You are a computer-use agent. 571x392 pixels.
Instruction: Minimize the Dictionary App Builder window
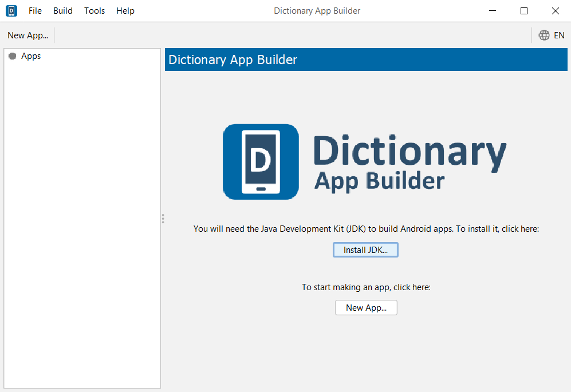tap(493, 11)
